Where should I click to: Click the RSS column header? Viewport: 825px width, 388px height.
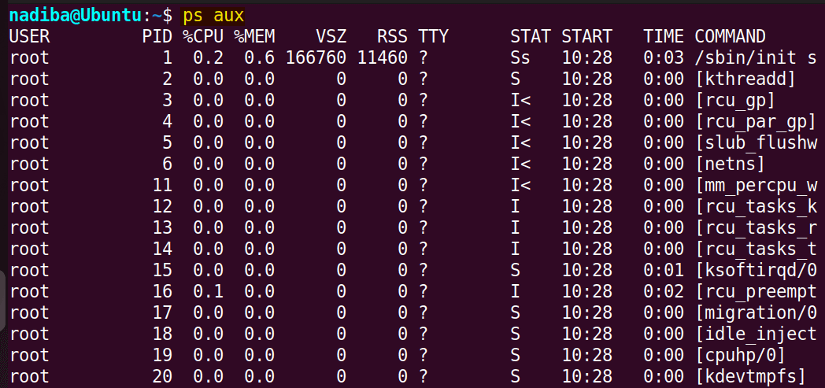393,36
